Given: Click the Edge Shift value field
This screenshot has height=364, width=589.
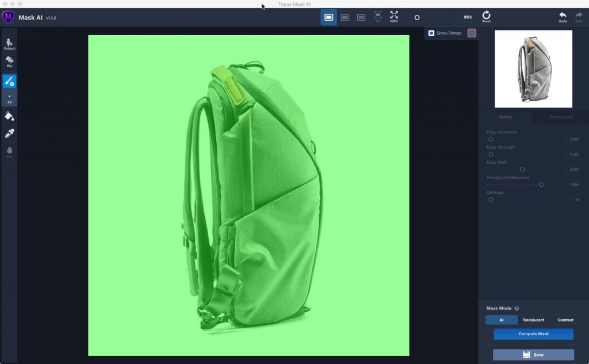Looking at the screenshot, I should coord(573,170).
